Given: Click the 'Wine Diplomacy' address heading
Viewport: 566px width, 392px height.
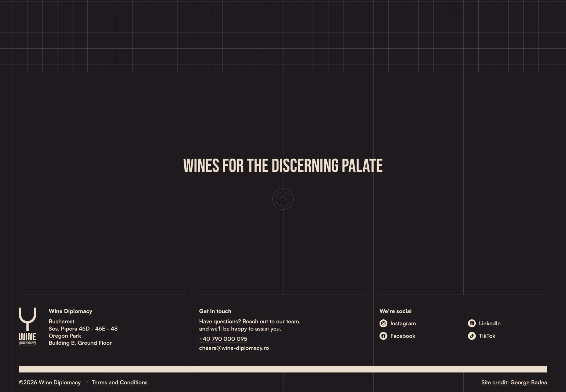Looking at the screenshot, I should 70,311.
